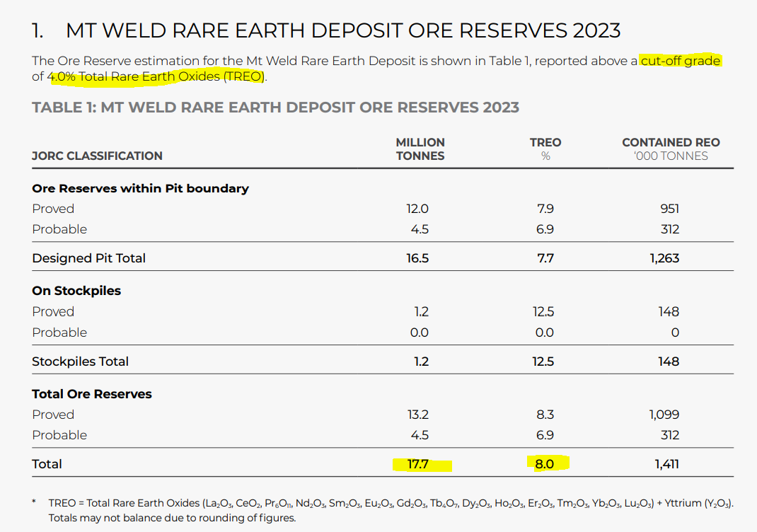Click the 0 contained REO value for stockpiles Probable

coord(675,332)
